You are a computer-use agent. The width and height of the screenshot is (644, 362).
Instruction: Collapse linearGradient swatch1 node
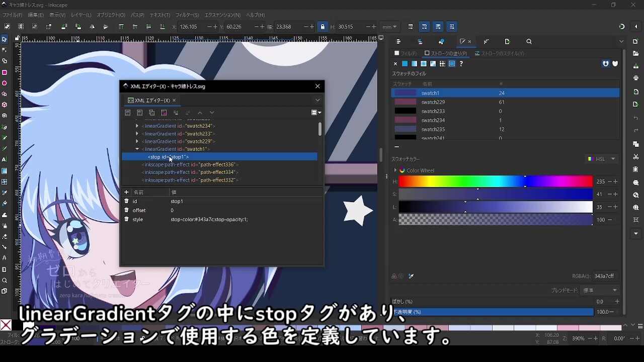[137, 149]
